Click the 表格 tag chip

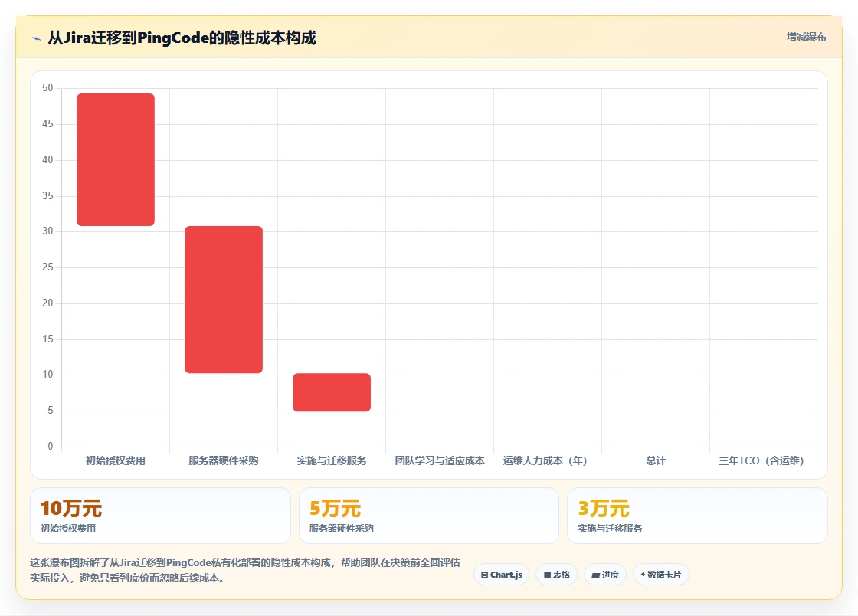point(556,575)
